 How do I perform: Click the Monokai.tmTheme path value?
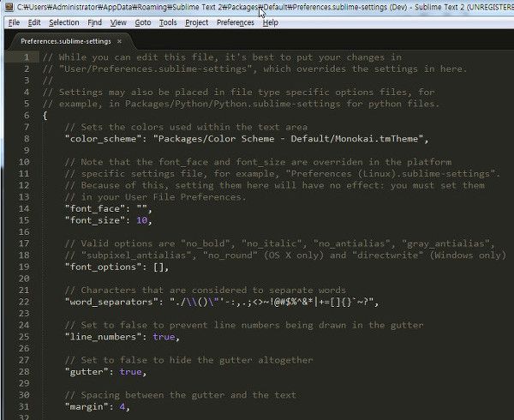pos(288,139)
